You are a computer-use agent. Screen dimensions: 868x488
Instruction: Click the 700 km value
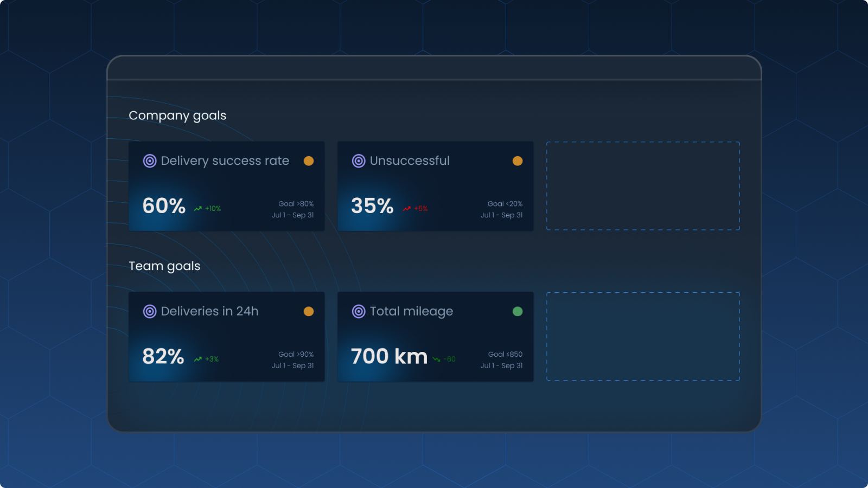tap(390, 356)
